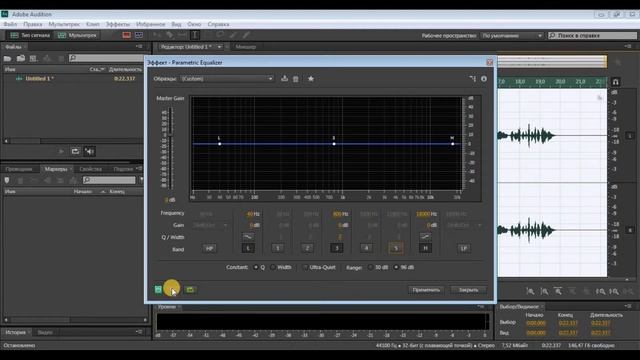Toggle loop playback in Files panel
This screenshot has width=640, height=360.
coord(75,151)
